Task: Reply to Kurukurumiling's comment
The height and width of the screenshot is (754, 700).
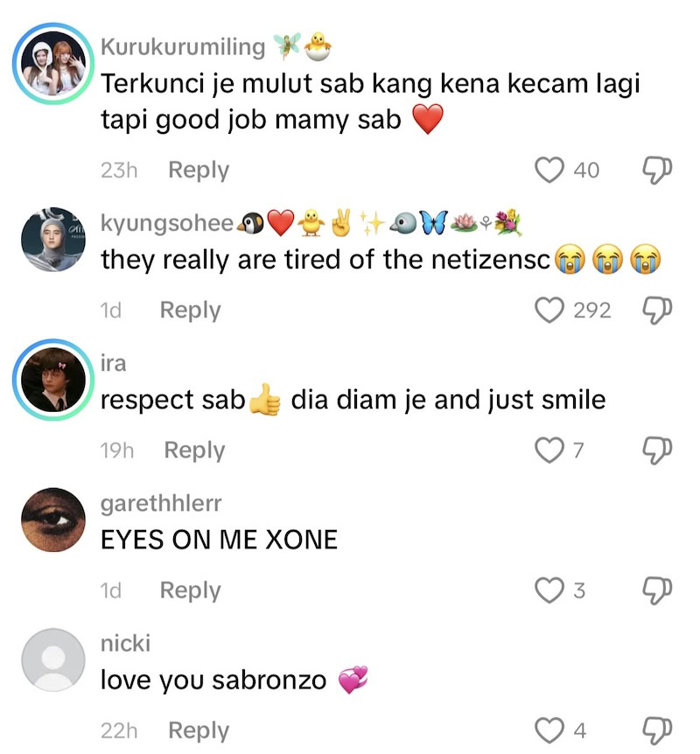Action: (199, 171)
